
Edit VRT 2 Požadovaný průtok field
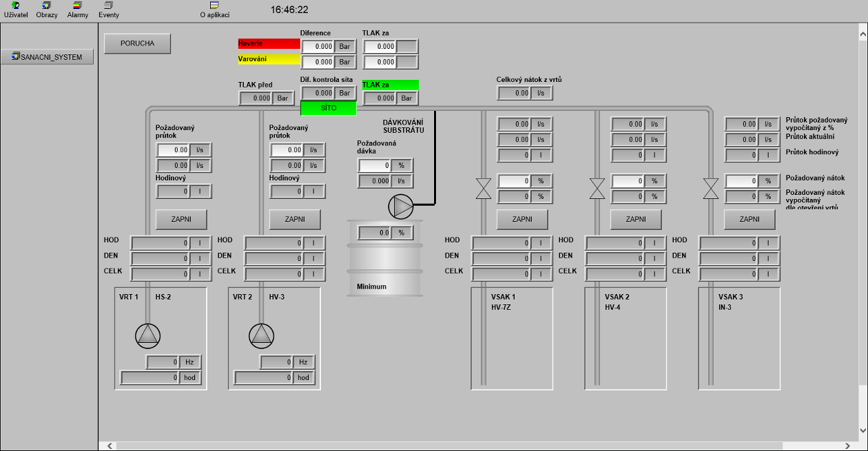[287, 150]
